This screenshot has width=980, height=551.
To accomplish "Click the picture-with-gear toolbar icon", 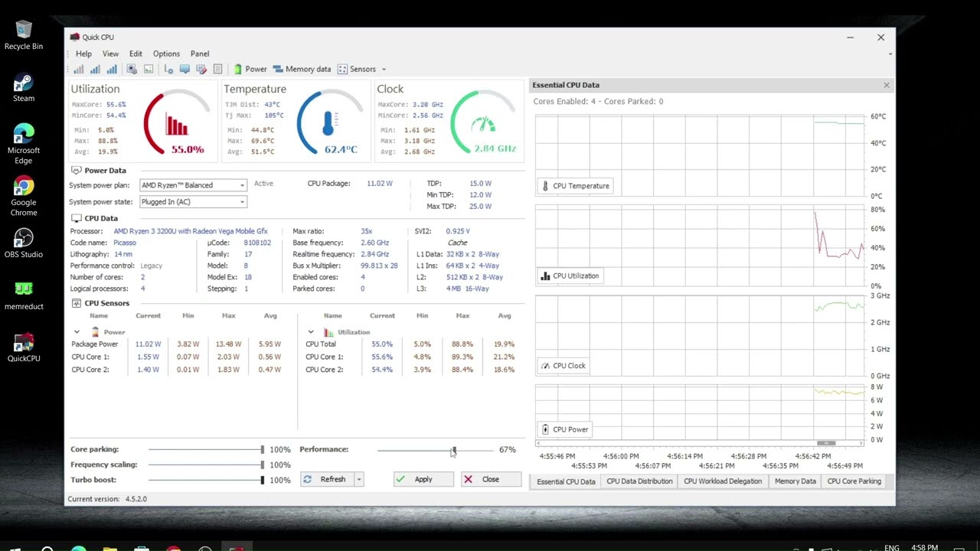I will click(132, 69).
